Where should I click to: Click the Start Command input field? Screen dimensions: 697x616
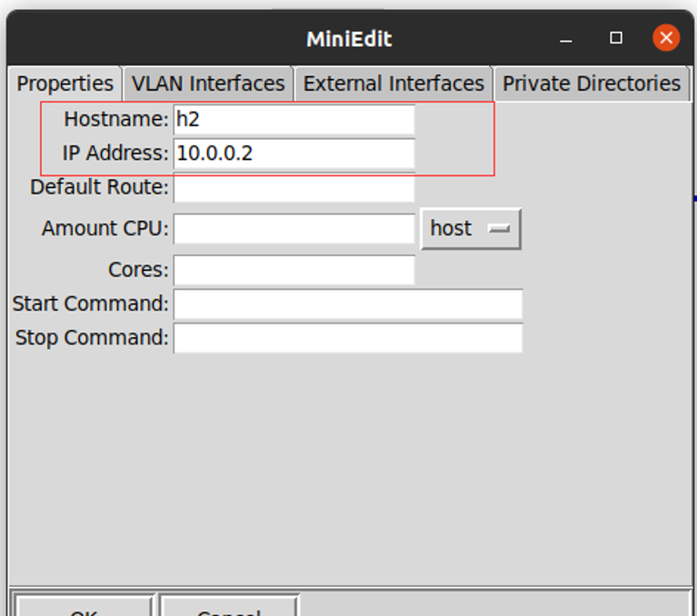(x=348, y=304)
